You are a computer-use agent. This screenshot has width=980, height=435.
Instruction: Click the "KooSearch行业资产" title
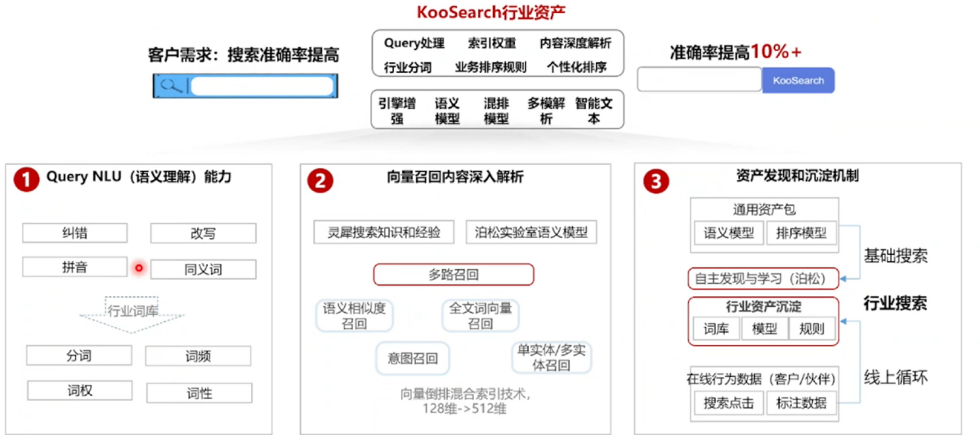(x=492, y=11)
